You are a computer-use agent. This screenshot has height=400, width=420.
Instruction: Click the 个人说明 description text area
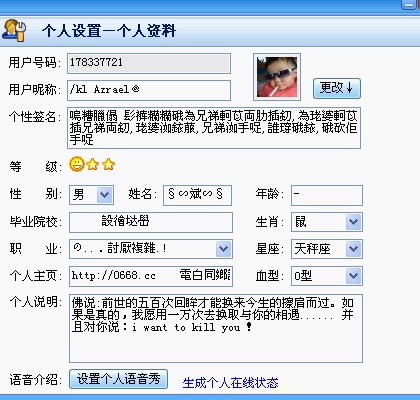216,328
